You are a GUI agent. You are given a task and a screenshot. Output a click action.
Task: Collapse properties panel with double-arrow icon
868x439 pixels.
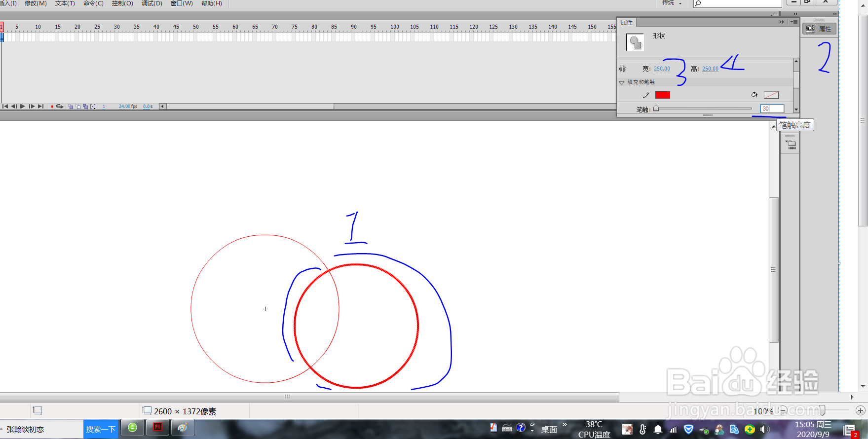782,22
